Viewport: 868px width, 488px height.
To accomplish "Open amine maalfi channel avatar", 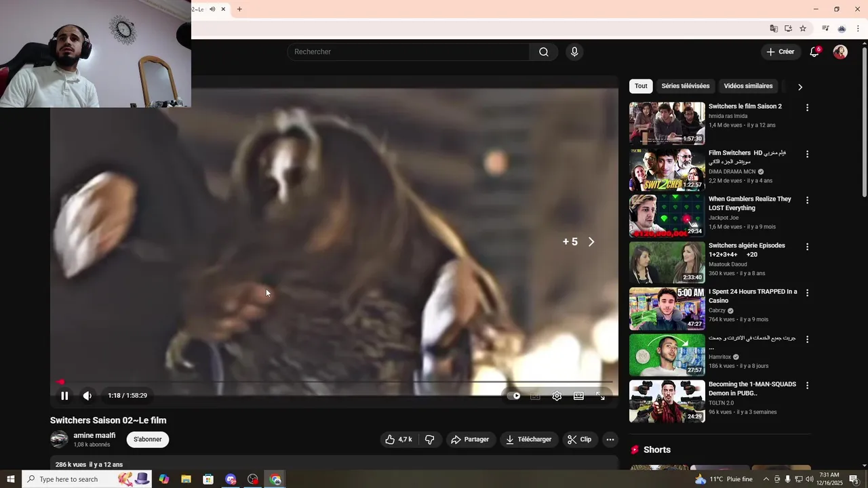I will pos(59,439).
